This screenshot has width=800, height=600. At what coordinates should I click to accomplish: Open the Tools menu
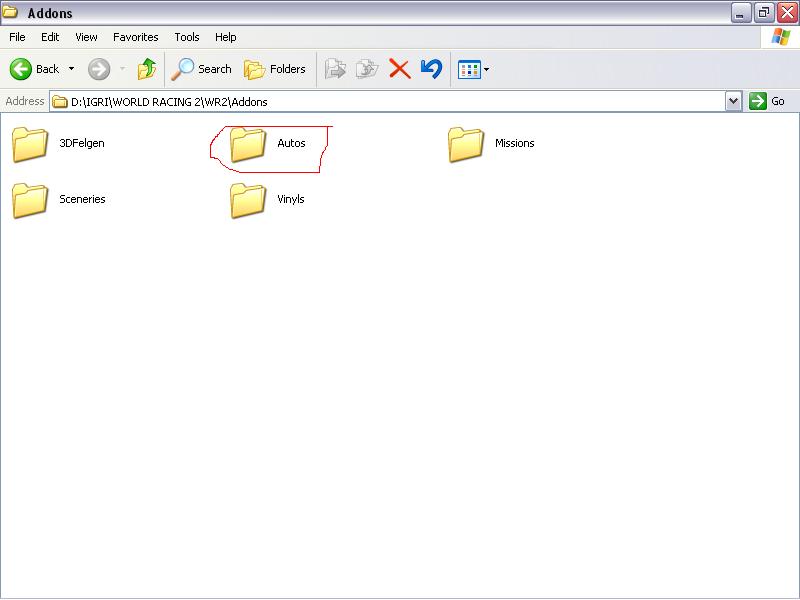(x=187, y=37)
